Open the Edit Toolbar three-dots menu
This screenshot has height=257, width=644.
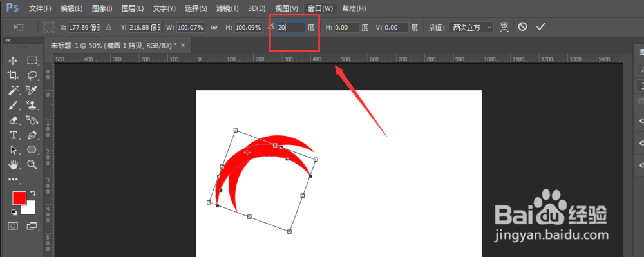13,180
